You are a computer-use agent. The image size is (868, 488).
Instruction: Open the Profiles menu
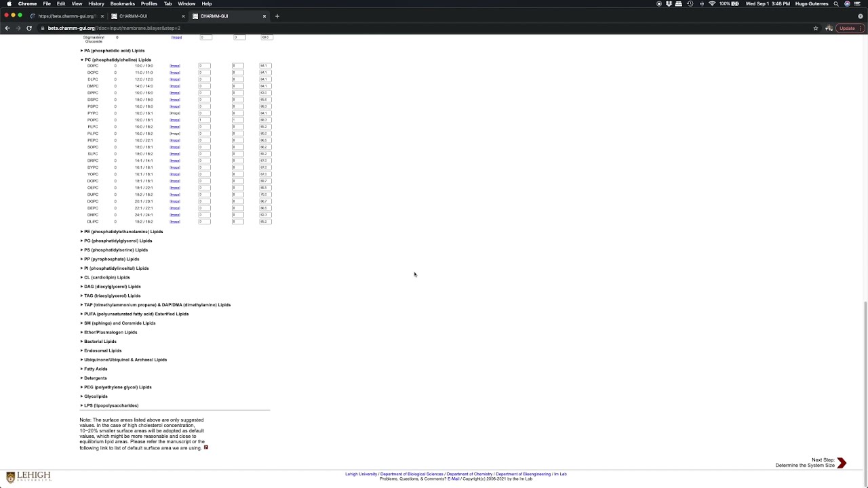[x=149, y=3]
